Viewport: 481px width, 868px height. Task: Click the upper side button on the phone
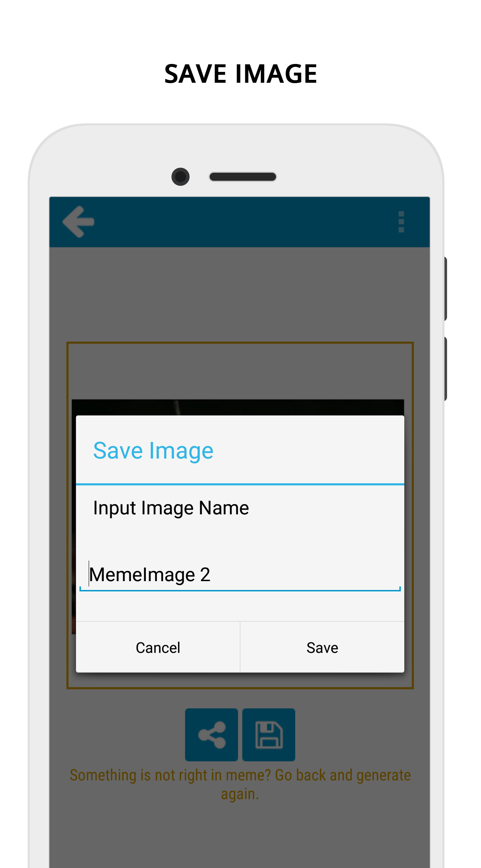[x=446, y=289]
